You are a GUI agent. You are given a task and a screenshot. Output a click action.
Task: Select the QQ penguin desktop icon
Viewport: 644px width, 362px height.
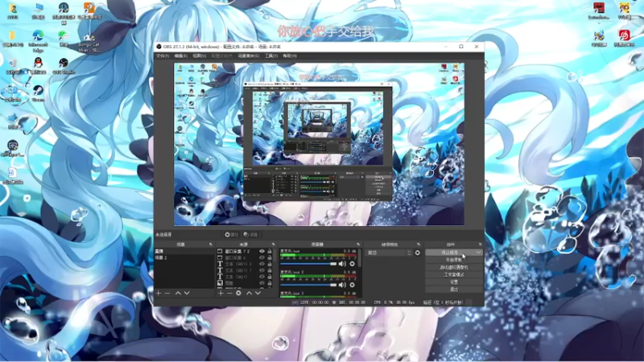pos(38,66)
